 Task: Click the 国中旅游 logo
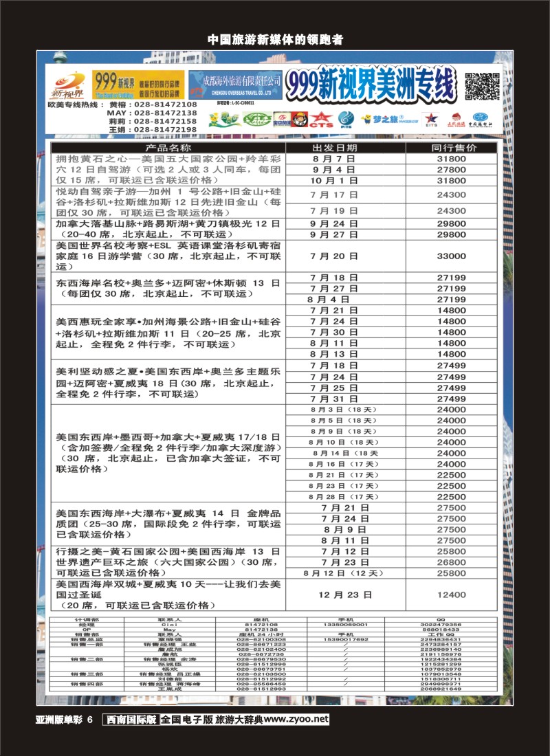point(282,119)
